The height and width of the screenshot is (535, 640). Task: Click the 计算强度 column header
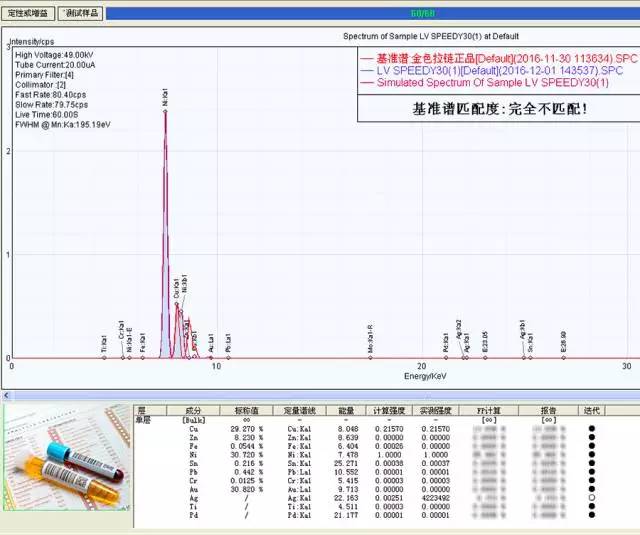click(x=389, y=410)
